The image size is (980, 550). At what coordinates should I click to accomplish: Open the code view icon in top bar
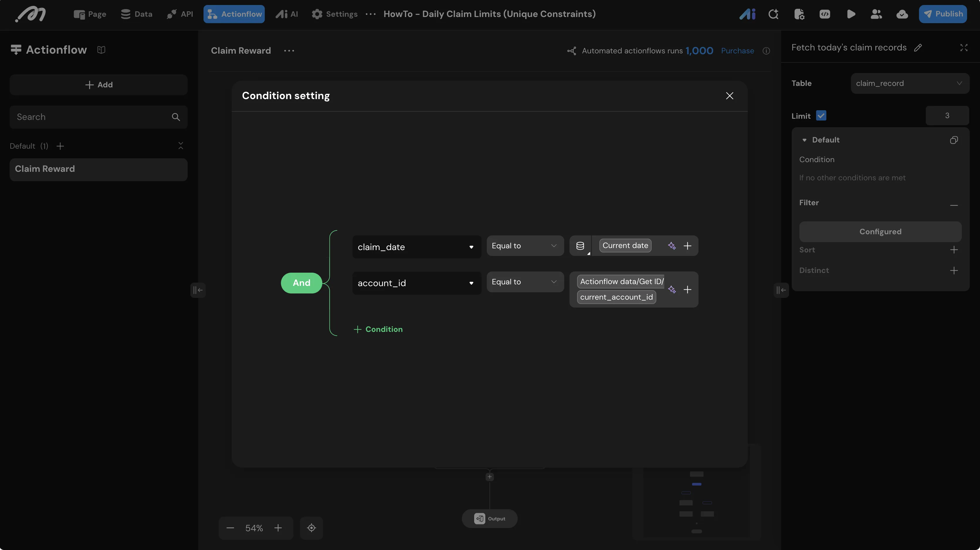point(825,14)
